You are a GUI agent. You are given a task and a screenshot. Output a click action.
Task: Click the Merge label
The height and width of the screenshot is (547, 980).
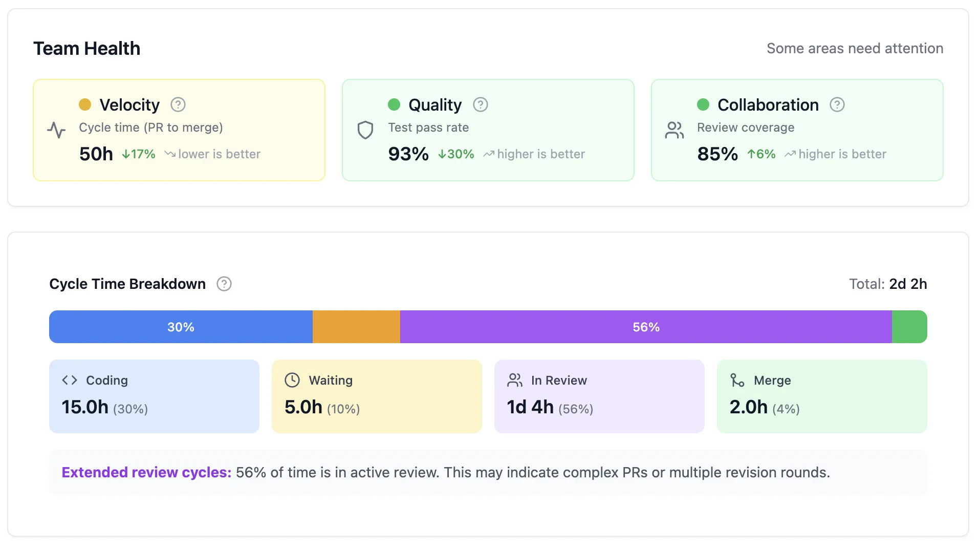(x=772, y=380)
